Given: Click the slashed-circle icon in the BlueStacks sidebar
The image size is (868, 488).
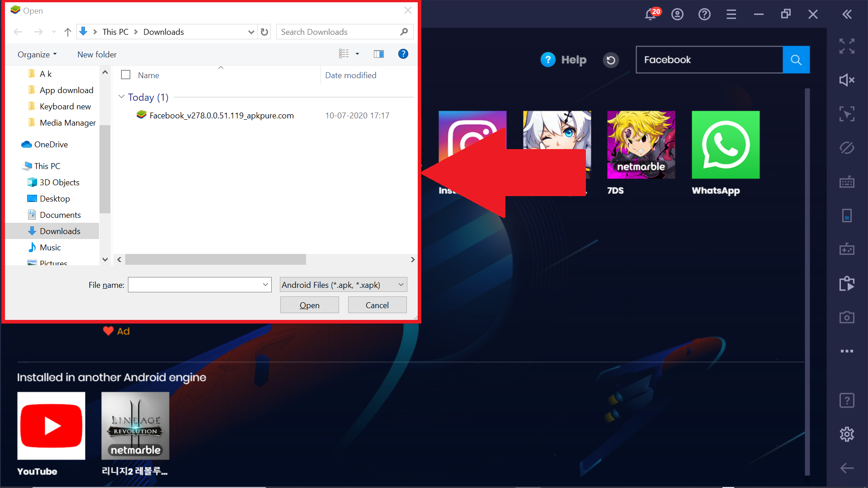Looking at the screenshot, I should click(847, 148).
